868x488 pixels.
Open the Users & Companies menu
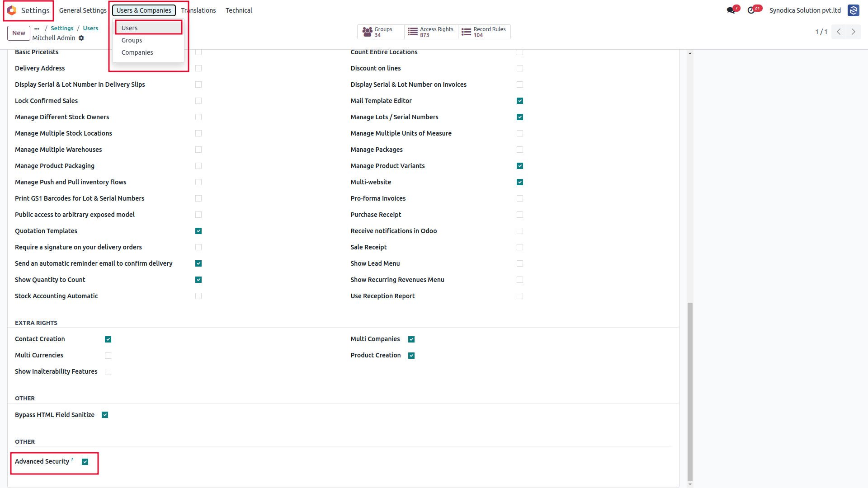pos(144,10)
